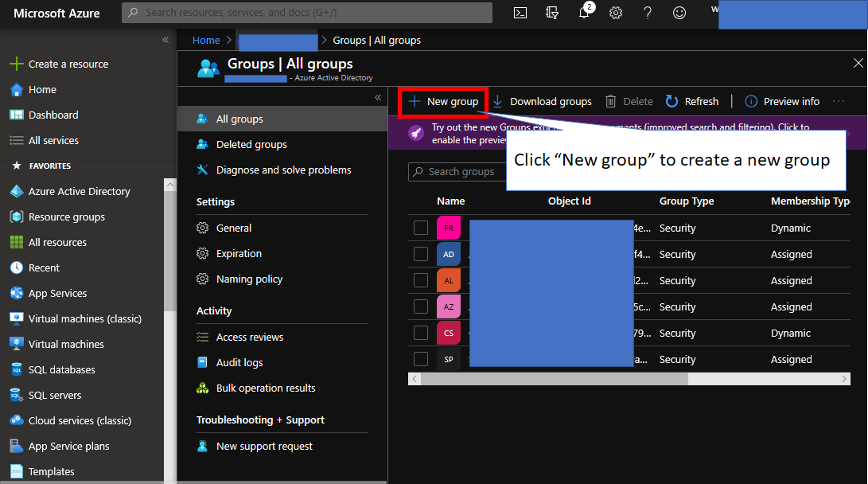Click the PR group avatar
Viewport: 868px width, 484px height.
point(449,228)
